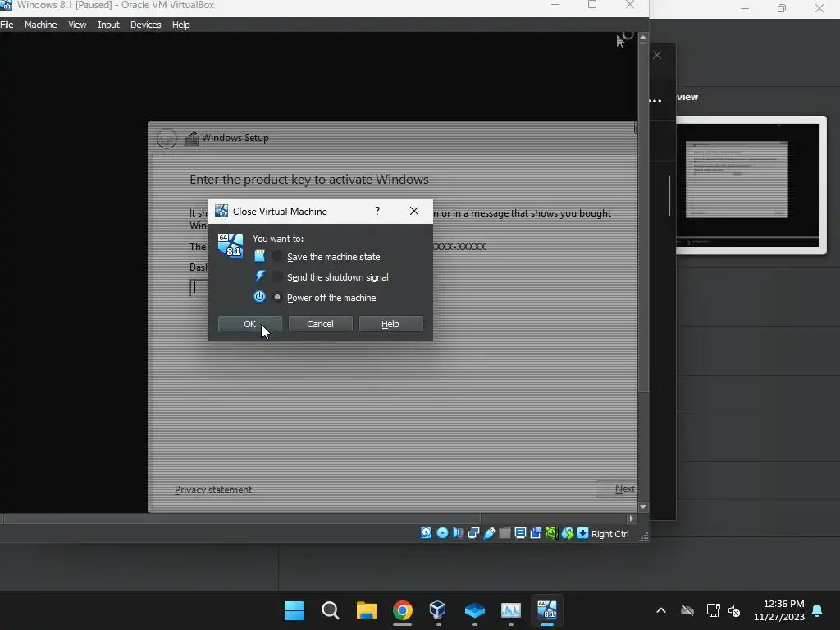
Task: Click the Privacy statement link
Action: coord(213,490)
